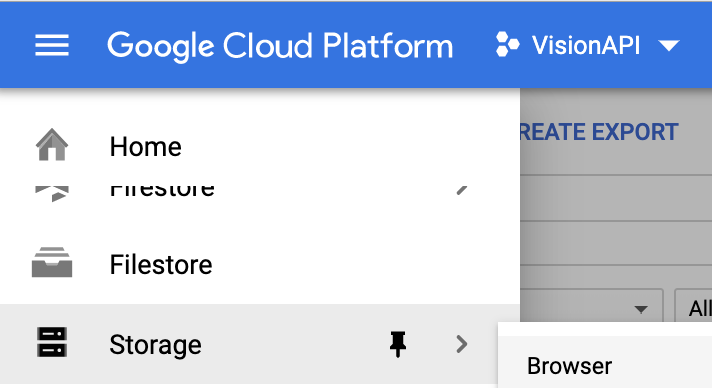Choose Browser from the Storage submenu
Screen dimensions: 712x388
point(569,366)
